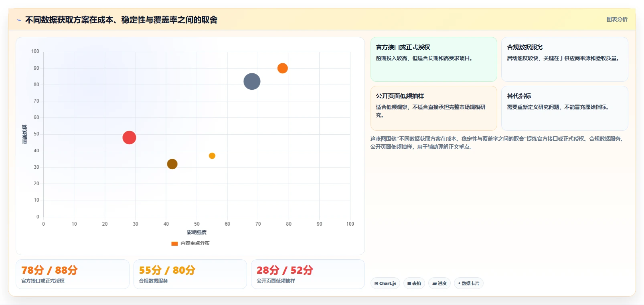
Task: Select the small amber bubble
Action: (212, 156)
